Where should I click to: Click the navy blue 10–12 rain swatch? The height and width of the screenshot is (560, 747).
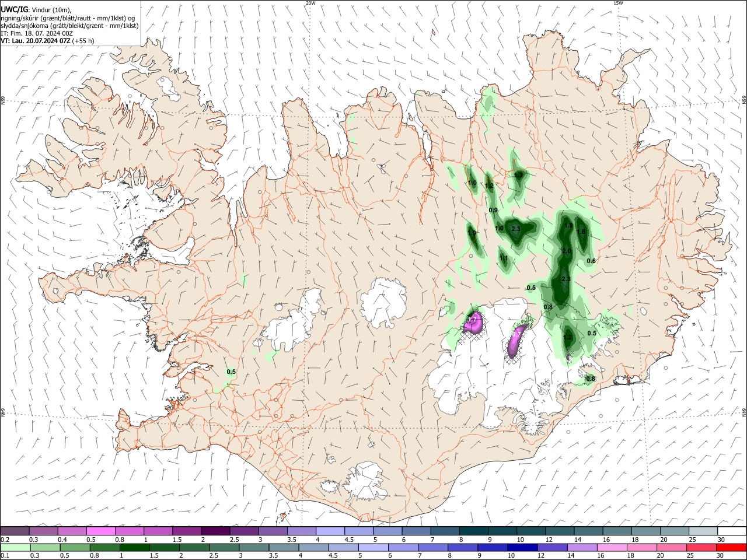click(522, 547)
